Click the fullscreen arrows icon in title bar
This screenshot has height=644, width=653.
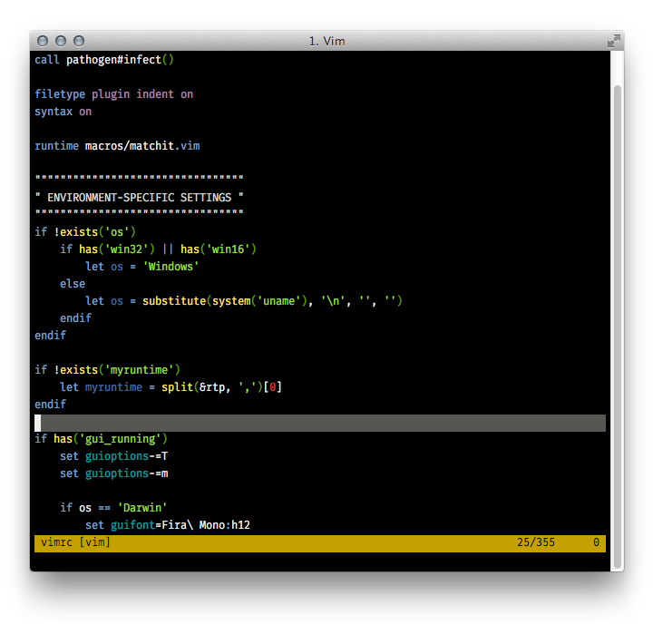(613, 41)
